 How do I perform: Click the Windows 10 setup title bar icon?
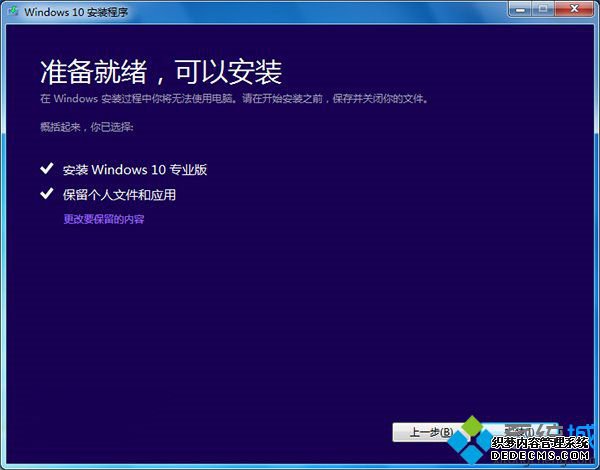click(13, 11)
